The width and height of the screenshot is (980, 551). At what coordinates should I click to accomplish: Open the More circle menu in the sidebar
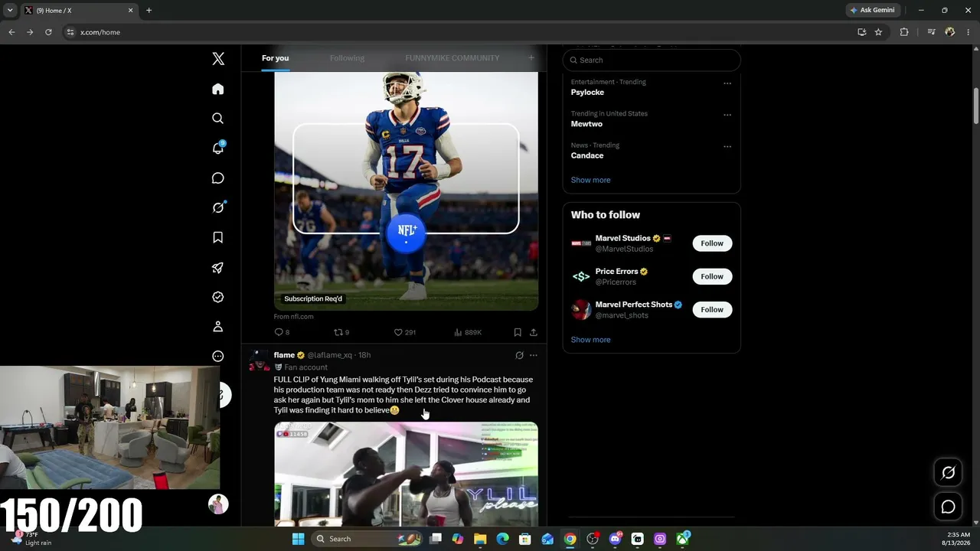218,357
